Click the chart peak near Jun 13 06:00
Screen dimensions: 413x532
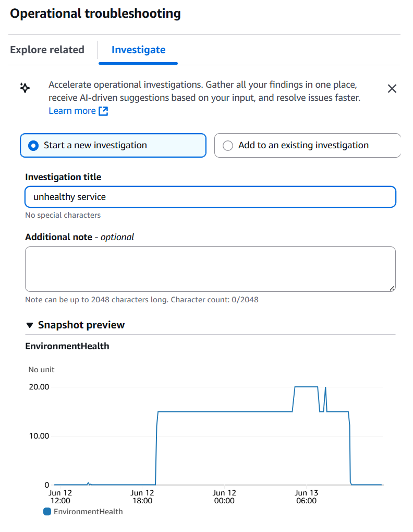(307, 387)
